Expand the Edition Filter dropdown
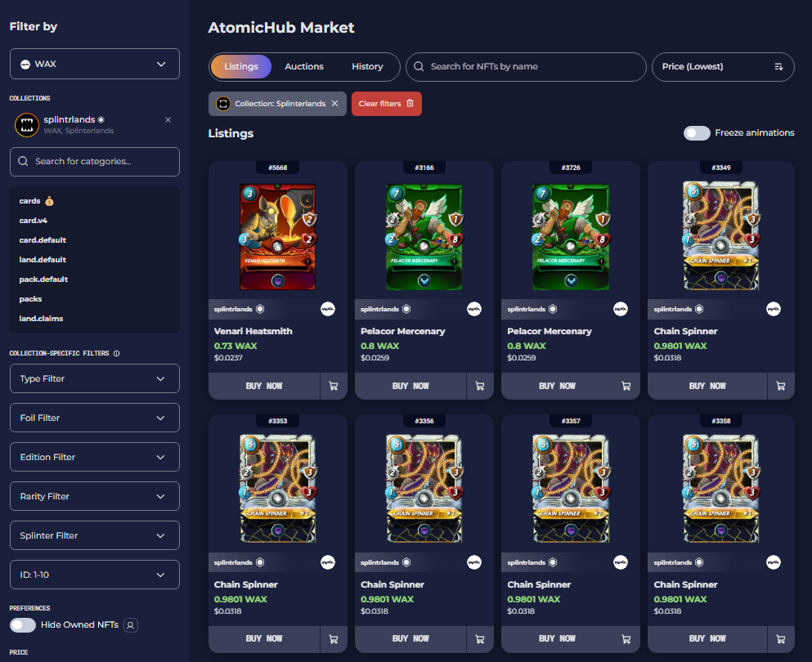Screen dimensions: 812x662 [x=95, y=457]
